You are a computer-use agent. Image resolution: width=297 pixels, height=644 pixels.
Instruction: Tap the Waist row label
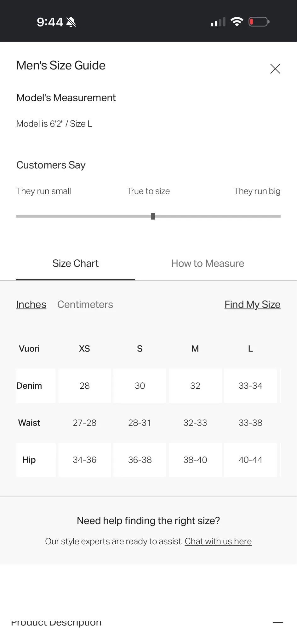pyautogui.click(x=29, y=423)
